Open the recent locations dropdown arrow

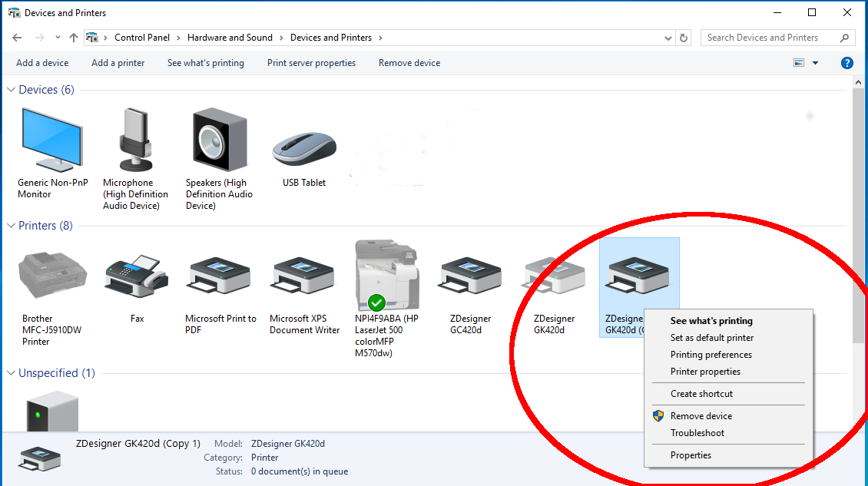(58, 38)
